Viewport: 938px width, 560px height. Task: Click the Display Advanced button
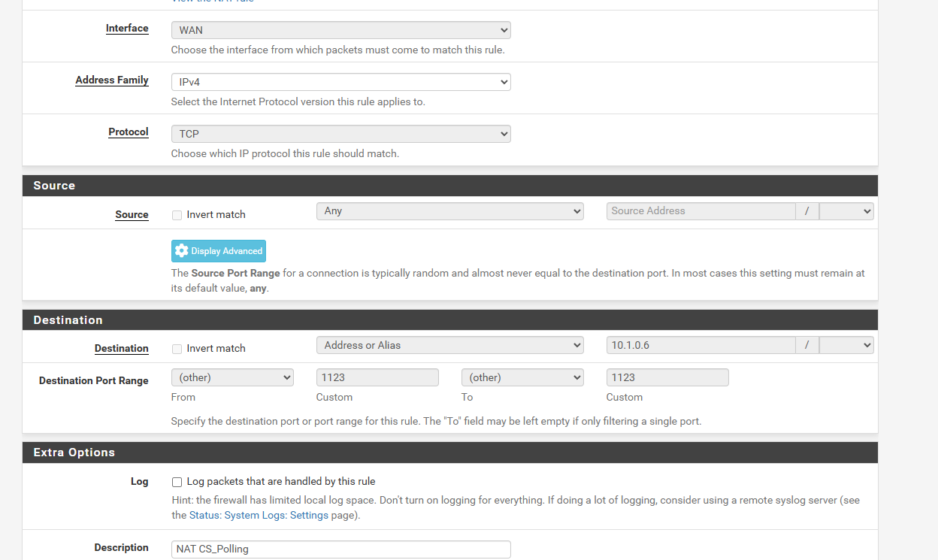point(219,251)
